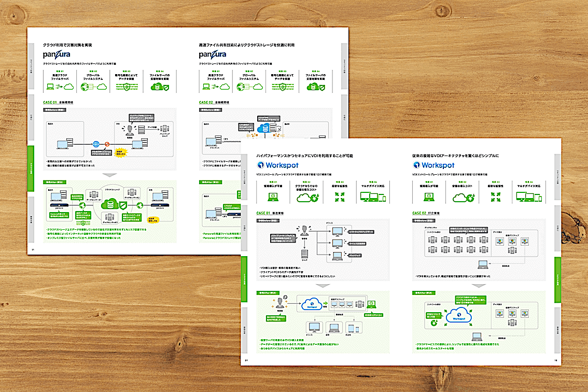588x392 pixels.
Task: Click the encryption shield icon on panzura CASE 01 page
Action: [x=127, y=87]
